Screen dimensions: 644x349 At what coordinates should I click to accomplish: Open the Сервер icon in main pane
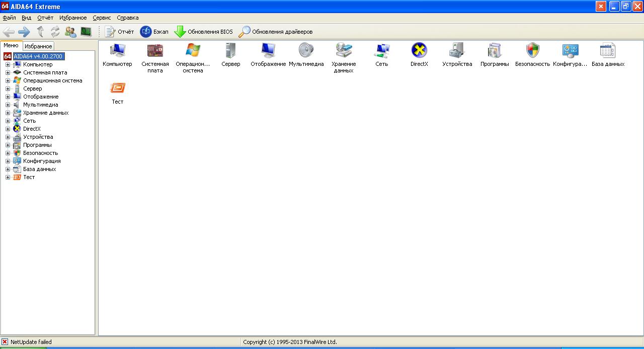(230, 50)
